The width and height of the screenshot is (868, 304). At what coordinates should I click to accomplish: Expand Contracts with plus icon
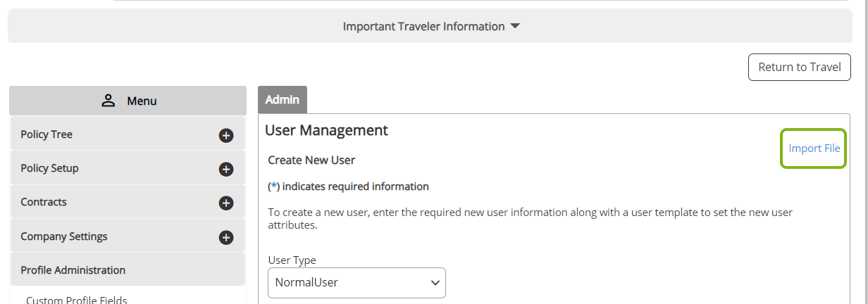tap(226, 203)
